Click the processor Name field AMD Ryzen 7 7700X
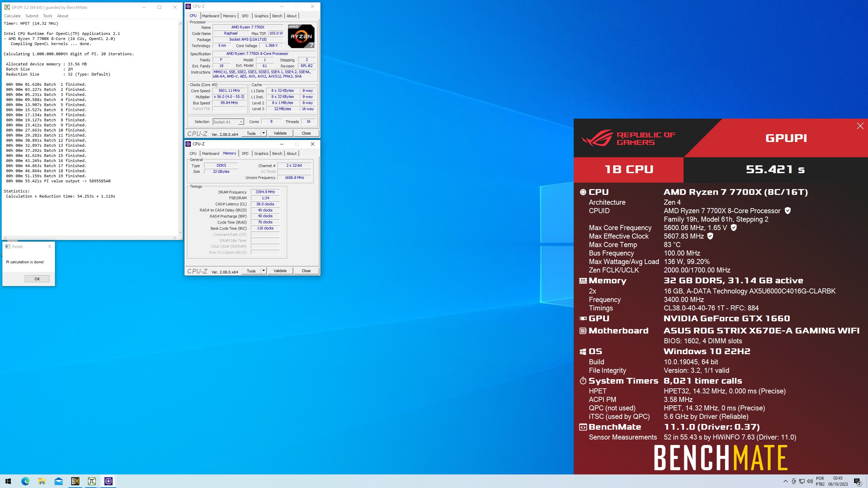 point(248,27)
